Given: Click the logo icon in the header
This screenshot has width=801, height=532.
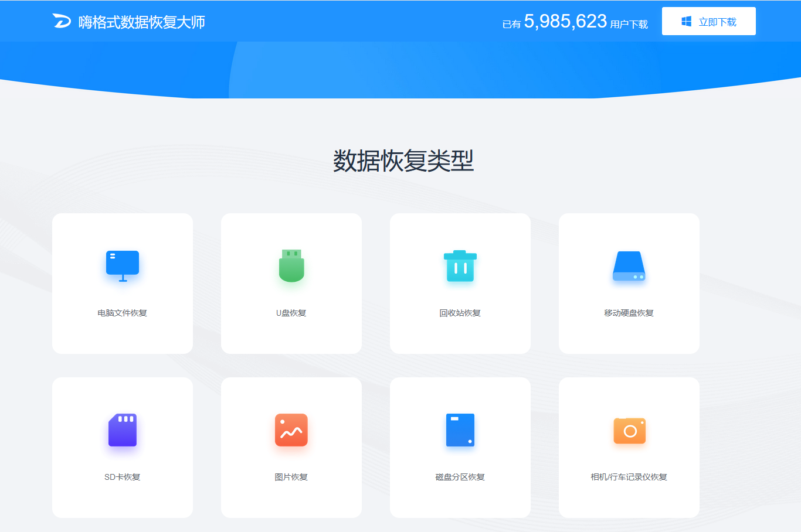Looking at the screenshot, I should tap(62, 21).
